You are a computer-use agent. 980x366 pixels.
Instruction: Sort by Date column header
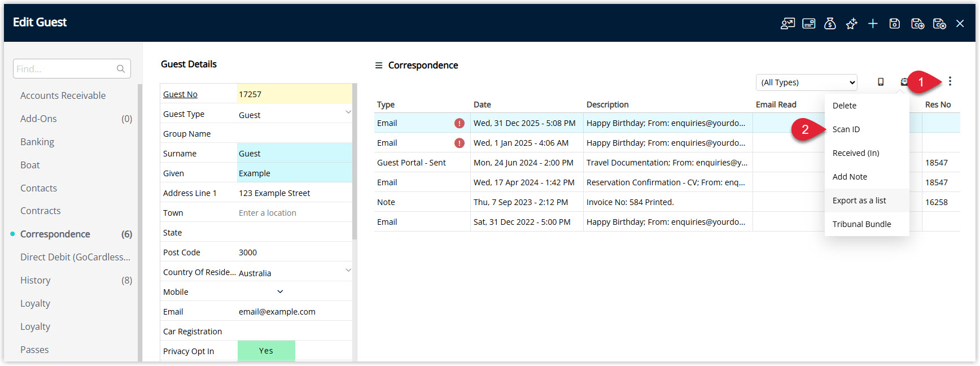(x=482, y=104)
